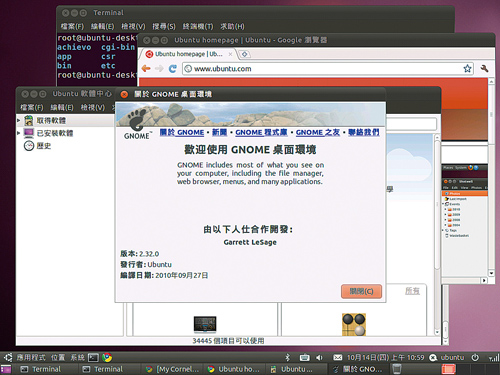Click the forward arrow in Chrome

159,69
